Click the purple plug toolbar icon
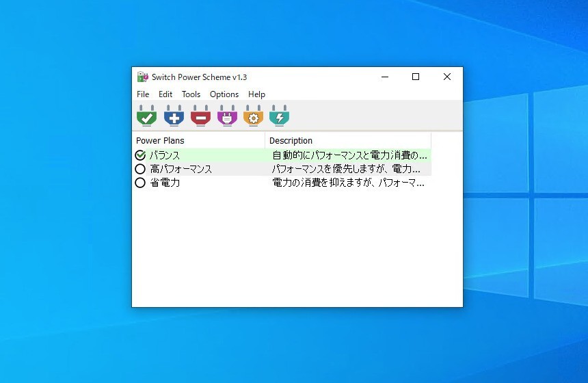 pyautogui.click(x=227, y=116)
